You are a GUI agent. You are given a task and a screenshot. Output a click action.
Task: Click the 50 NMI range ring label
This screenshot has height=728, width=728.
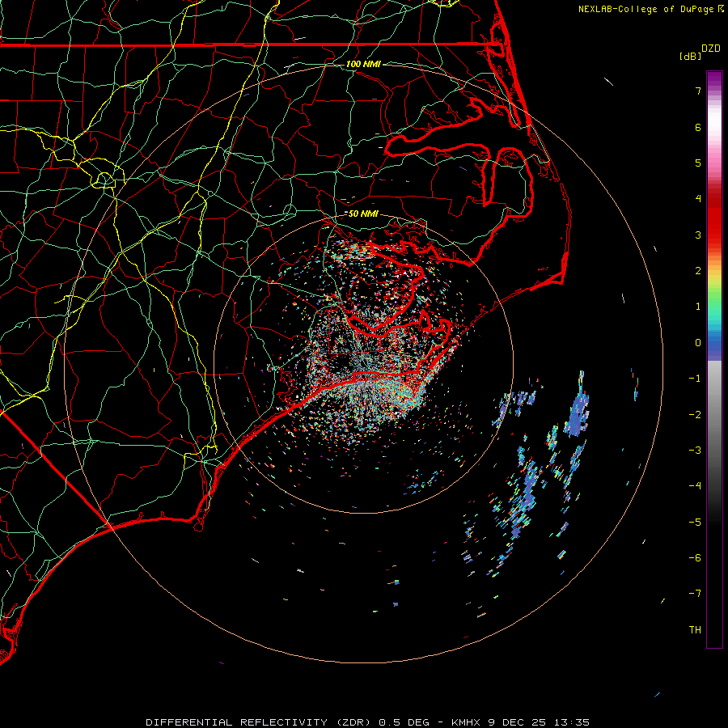[x=363, y=214]
